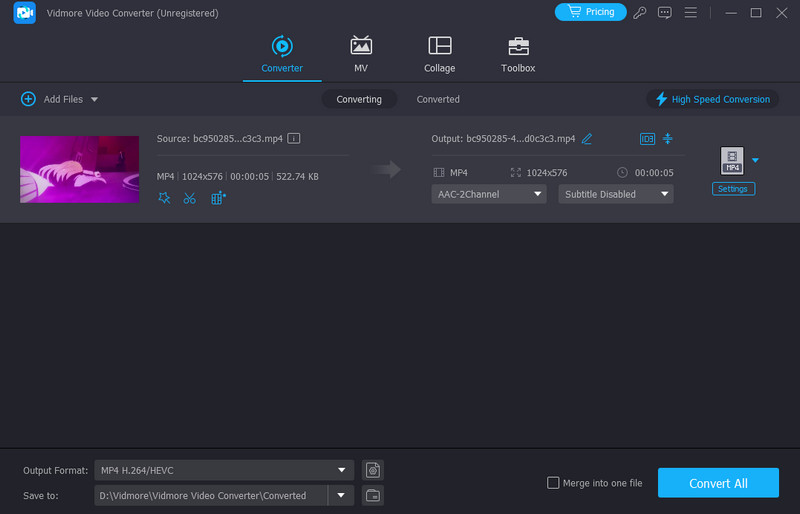Toggle High Speed Conversion

pyautogui.click(x=712, y=99)
